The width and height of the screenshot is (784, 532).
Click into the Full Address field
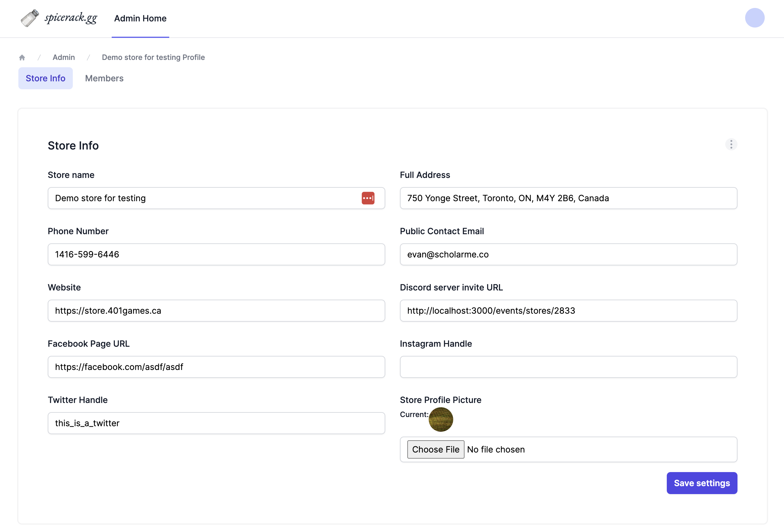(568, 198)
